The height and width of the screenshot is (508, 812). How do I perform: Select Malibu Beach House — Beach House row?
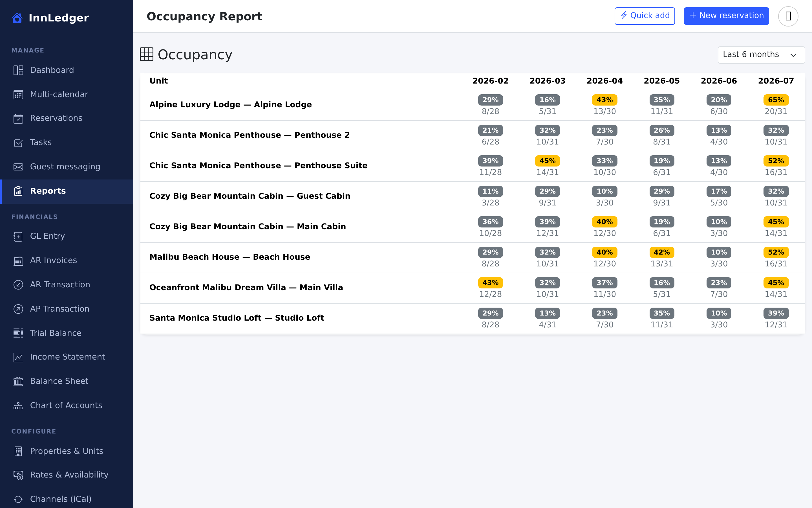pos(472,258)
